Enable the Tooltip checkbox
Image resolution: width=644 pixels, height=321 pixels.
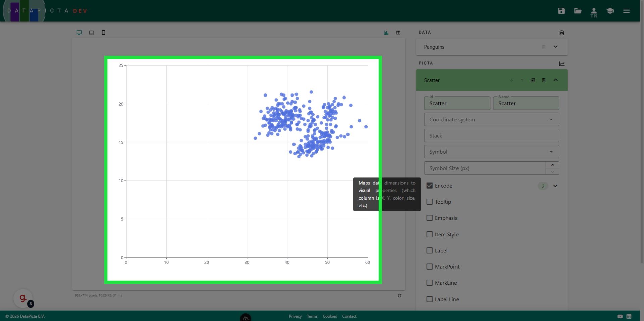pyautogui.click(x=429, y=202)
